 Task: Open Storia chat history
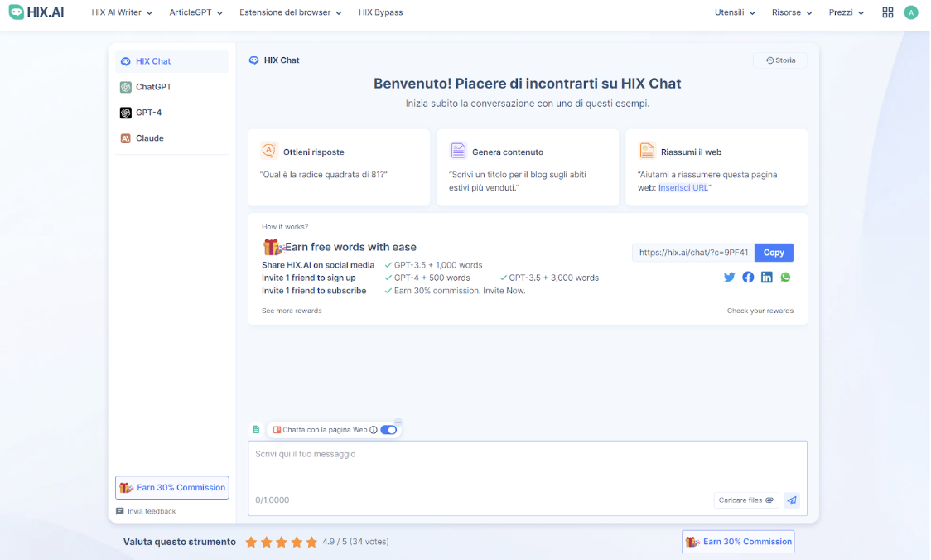(780, 60)
